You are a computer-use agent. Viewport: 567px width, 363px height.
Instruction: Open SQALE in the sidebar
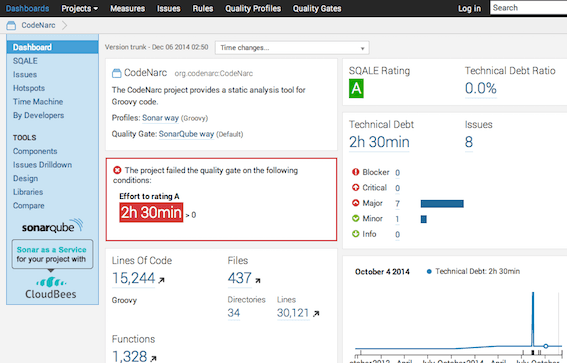coord(25,61)
